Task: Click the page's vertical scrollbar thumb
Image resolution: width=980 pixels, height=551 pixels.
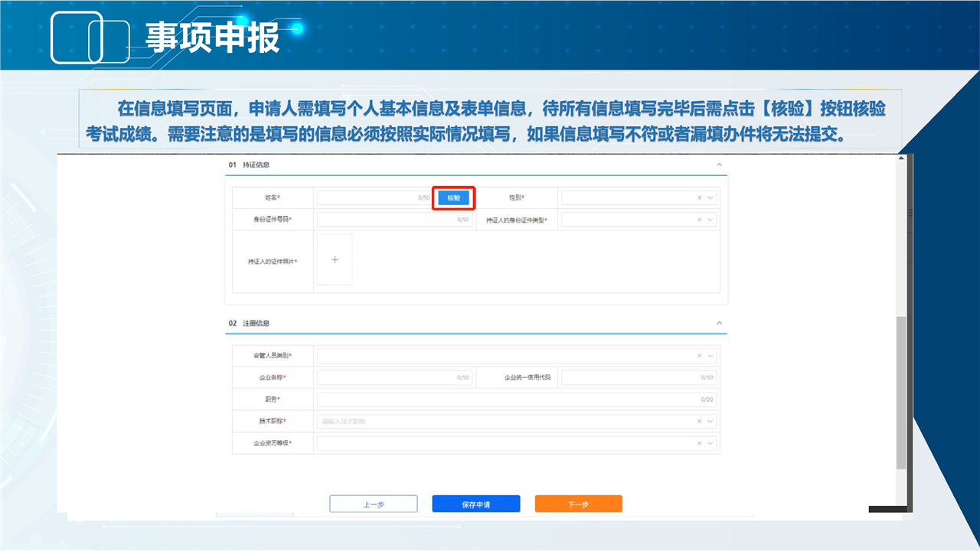Action: (x=901, y=390)
